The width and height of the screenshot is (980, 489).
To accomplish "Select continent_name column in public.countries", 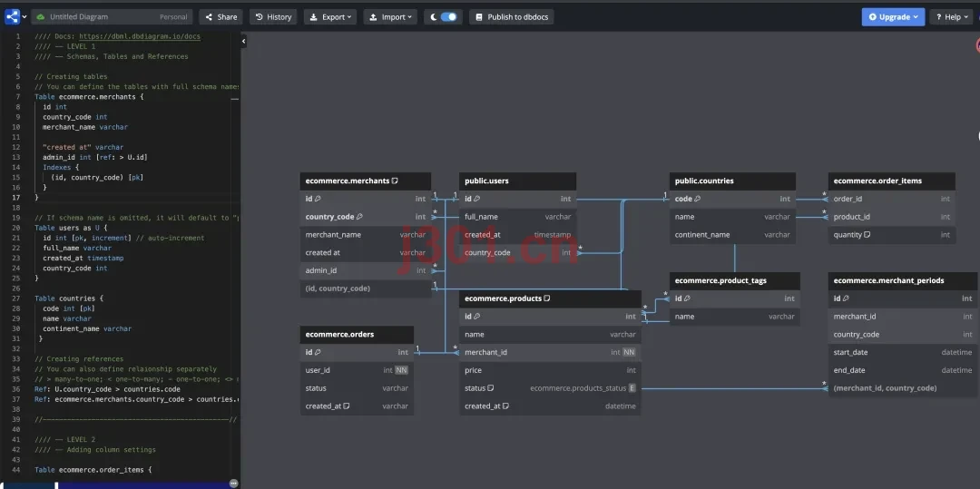I will coord(732,235).
